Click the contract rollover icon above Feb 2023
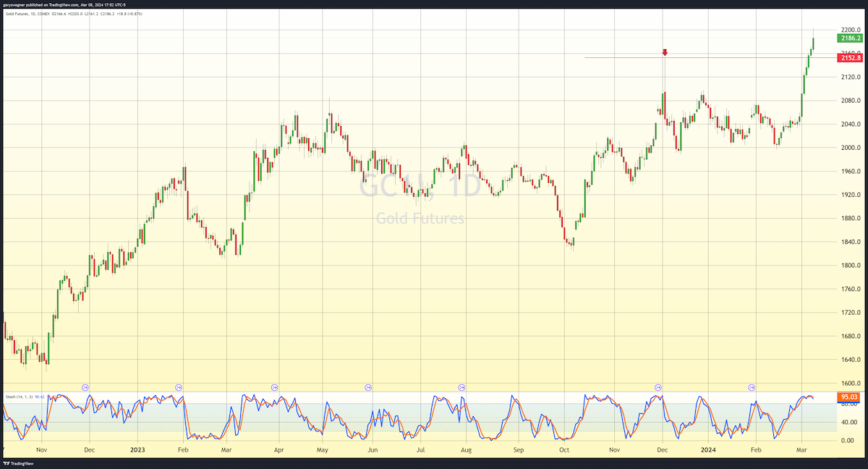Image resolution: width=868 pixels, height=469 pixels. (179, 387)
